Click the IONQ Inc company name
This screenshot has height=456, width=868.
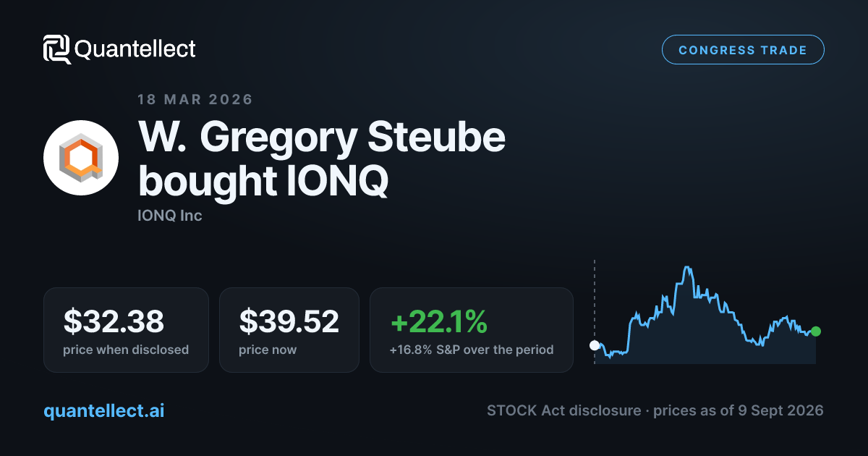tap(170, 216)
